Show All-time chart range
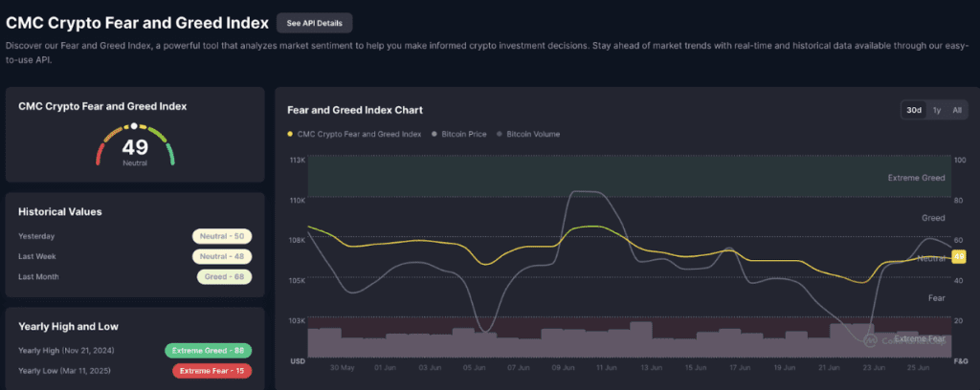The height and width of the screenshot is (390, 980). tap(957, 111)
